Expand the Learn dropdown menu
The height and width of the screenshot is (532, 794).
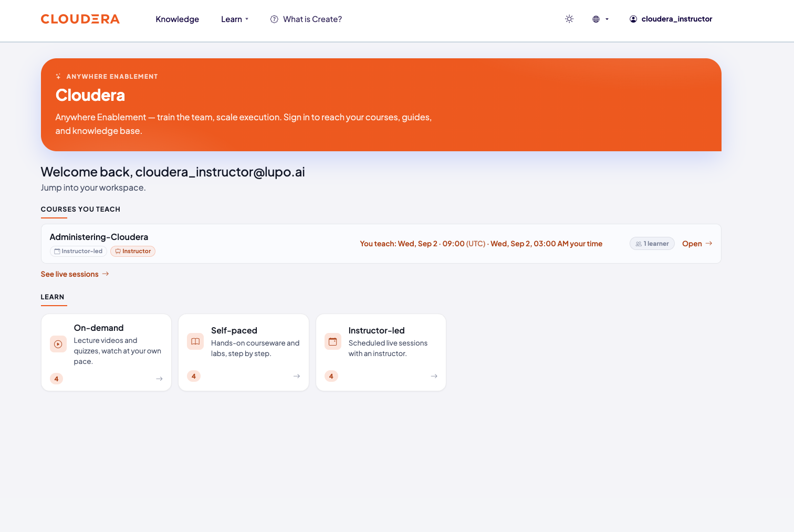[x=235, y=19]
